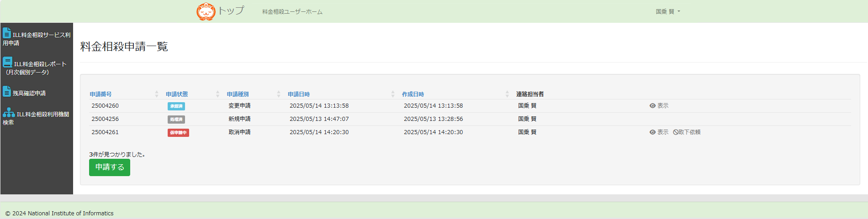This screenshot has height=219, width=868.
Task: Open ILL料金相殺レポート (月次個別データ) menu
Action: click(x=35, y=66)
